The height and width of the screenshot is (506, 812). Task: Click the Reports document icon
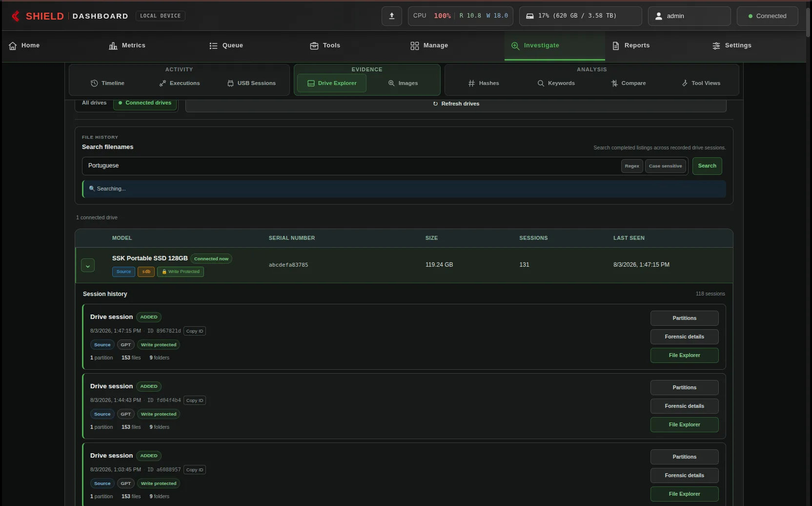pyautogui.click(x=616, y=46)
